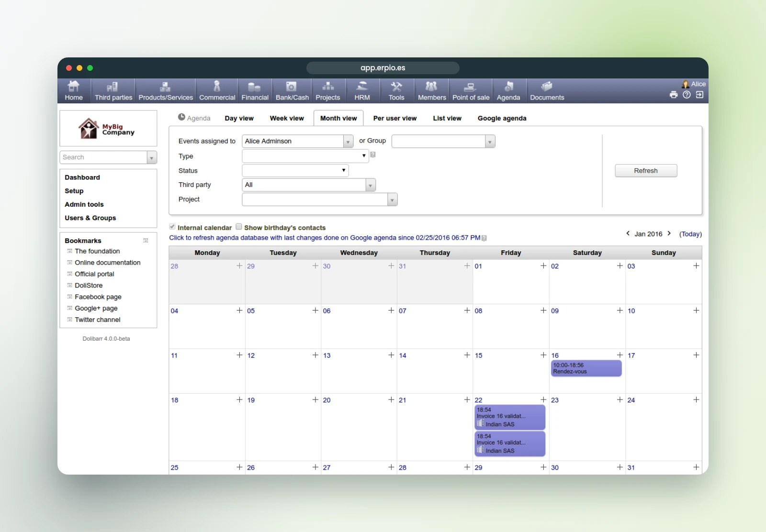766x532 pixels.
Task: Switch to the Week view tab
Action: 287,118
